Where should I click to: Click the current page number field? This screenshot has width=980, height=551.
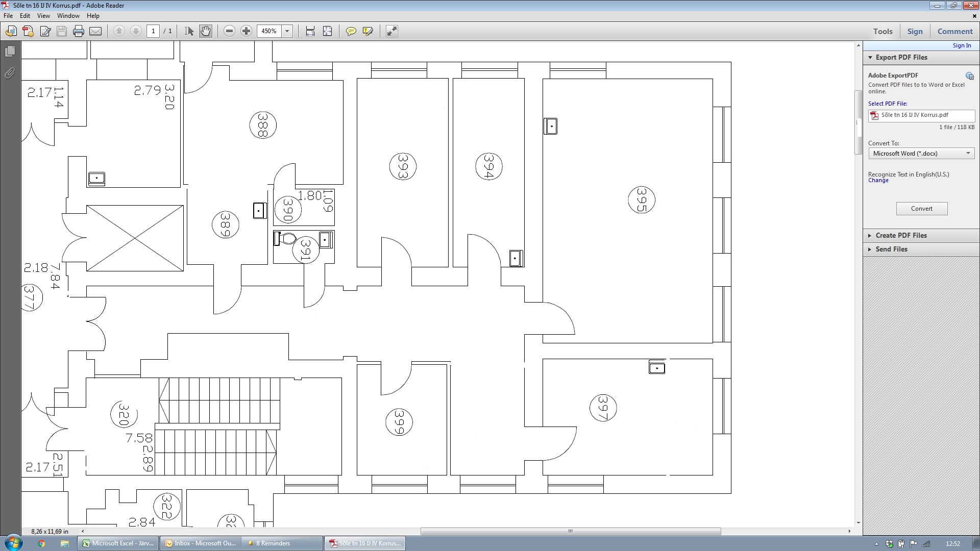pos(153,32)
